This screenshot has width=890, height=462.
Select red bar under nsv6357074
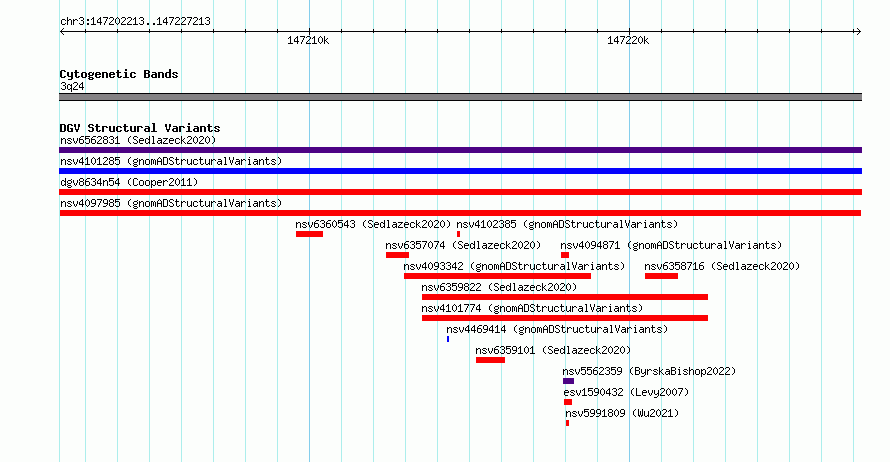(397, 255)
